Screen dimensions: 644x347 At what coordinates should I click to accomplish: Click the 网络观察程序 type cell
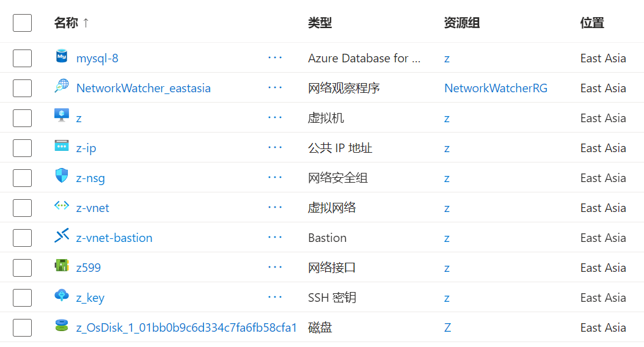coord(344,89)
